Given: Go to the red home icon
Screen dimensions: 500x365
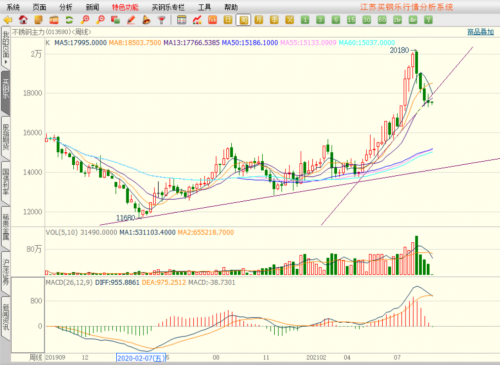Looking at the screenshot, I should tap(23, 20).
